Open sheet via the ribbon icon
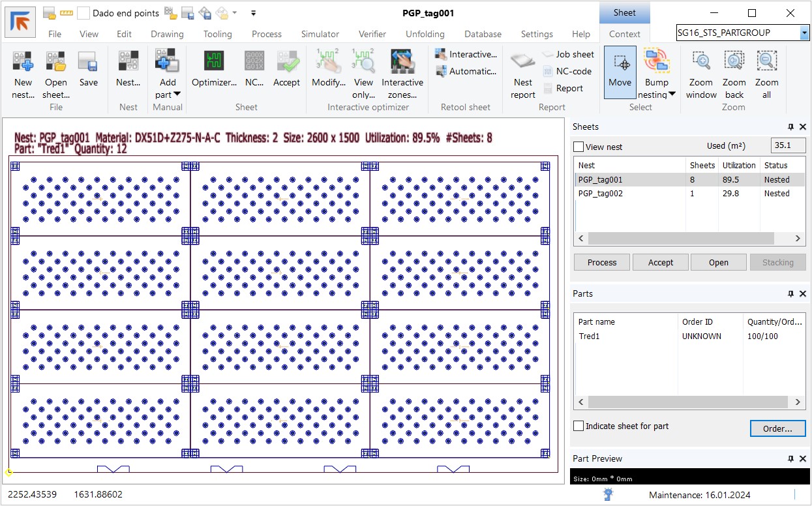Image resolution: width=812 pixels, height=506 pixels. tap(55, 63)
